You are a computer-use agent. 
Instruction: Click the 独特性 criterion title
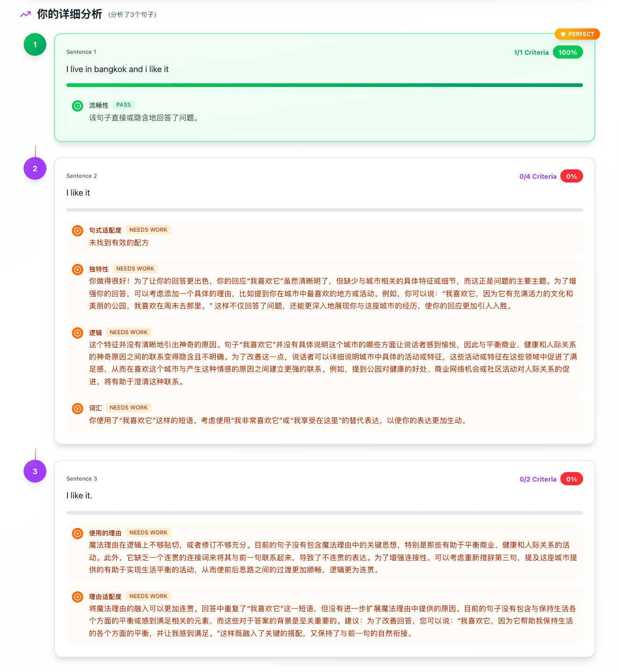pos(99,269)
